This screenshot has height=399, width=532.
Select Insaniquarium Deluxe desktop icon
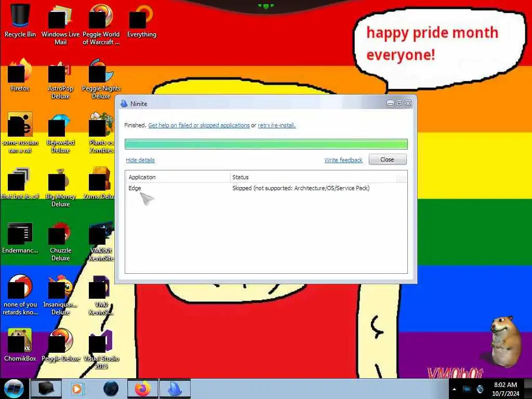coord(60,295)
